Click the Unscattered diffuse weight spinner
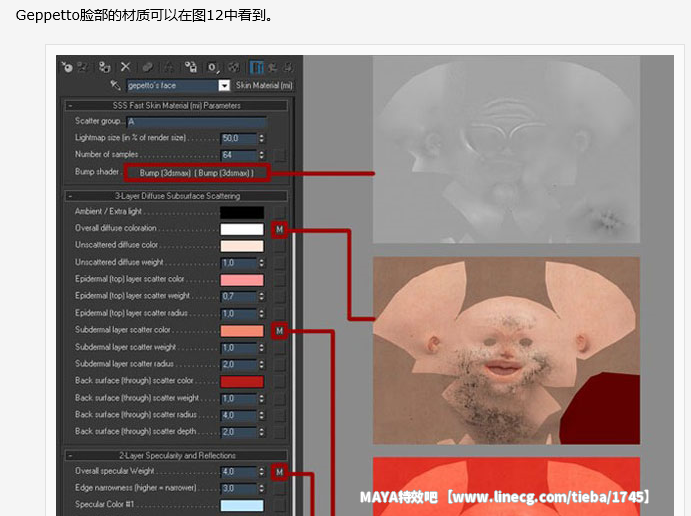 261,263
